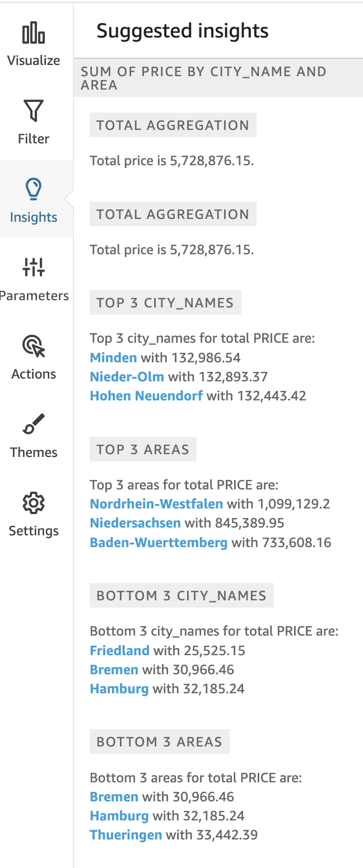Click the Insights lightbulb icon
This screenshot has width=363, height=868.
(34, 189)
